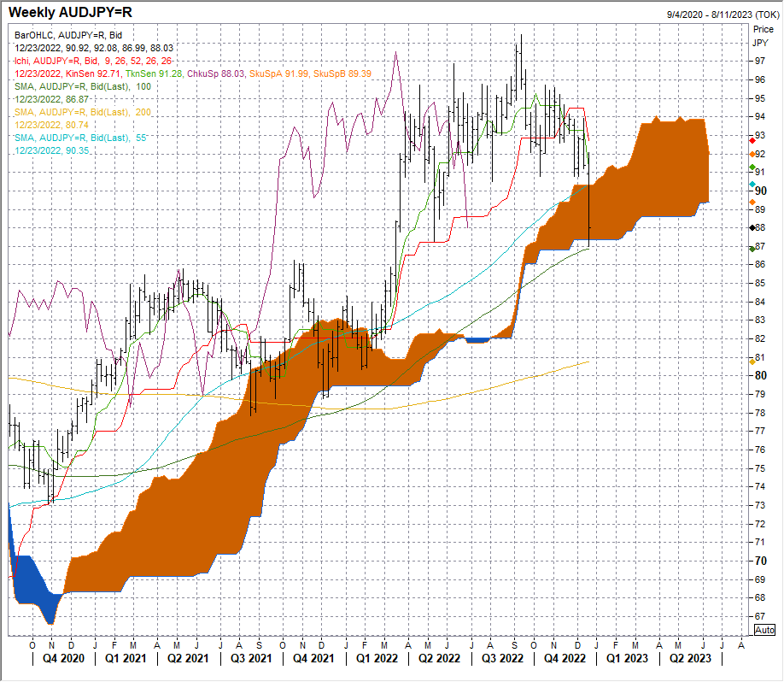Click the Q2 2022 time axis label
Screen dimensions: 784x682
pos(439,658)
